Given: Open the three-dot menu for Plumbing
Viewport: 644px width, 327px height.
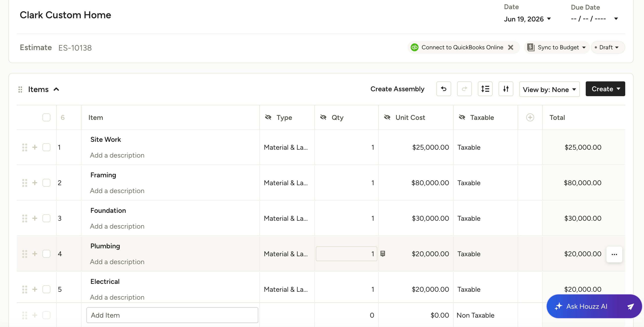Looking at the screenshot, I should 614,254.
